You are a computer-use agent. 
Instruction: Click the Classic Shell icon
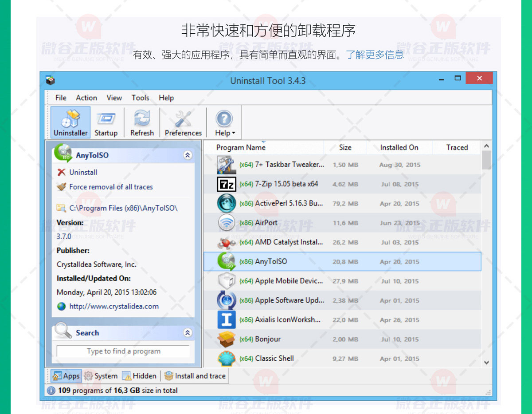[x=226, y=359]
